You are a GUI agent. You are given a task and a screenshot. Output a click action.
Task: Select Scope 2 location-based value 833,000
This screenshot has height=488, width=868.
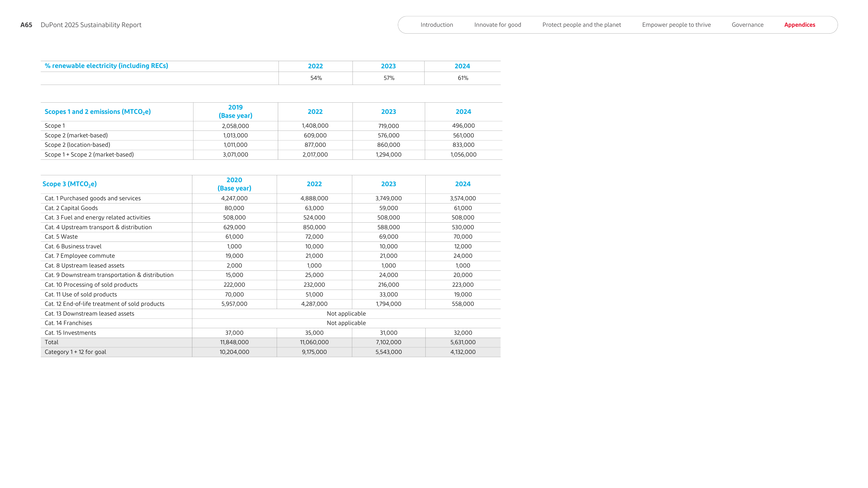point(463,145)
